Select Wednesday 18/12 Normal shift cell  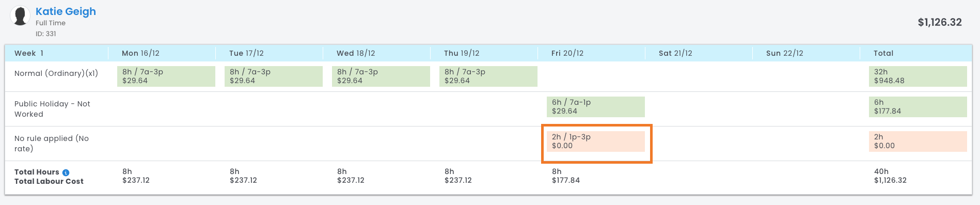click(381, 76)
